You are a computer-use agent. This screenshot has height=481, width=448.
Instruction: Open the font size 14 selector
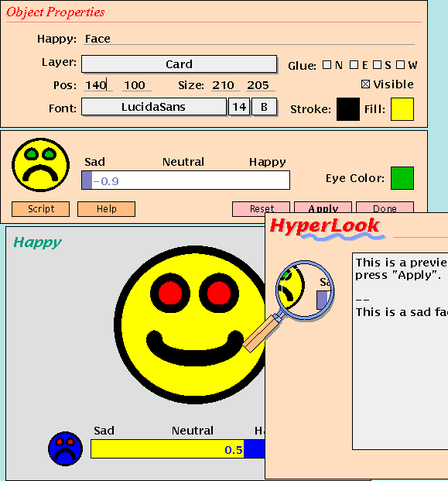pos(239,107)
